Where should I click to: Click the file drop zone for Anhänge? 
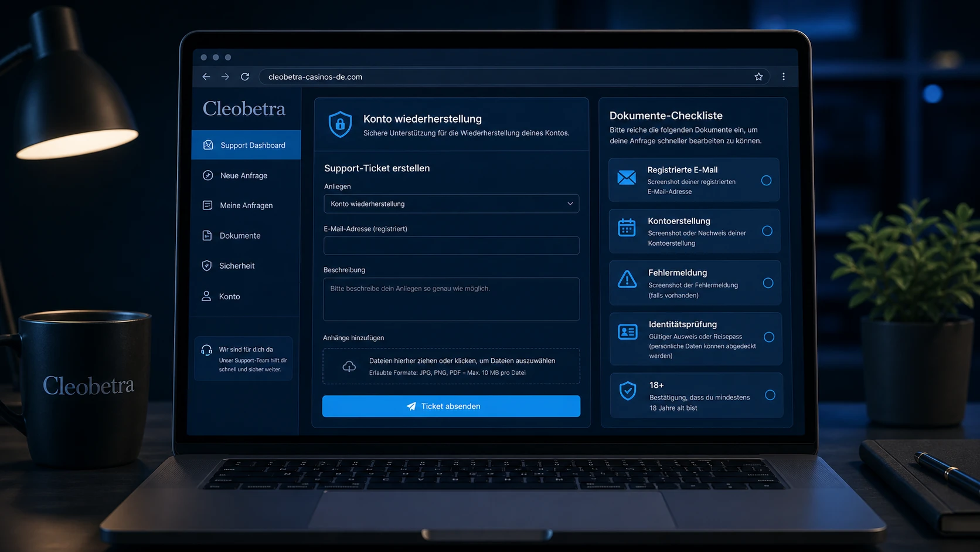coord(451,366)
